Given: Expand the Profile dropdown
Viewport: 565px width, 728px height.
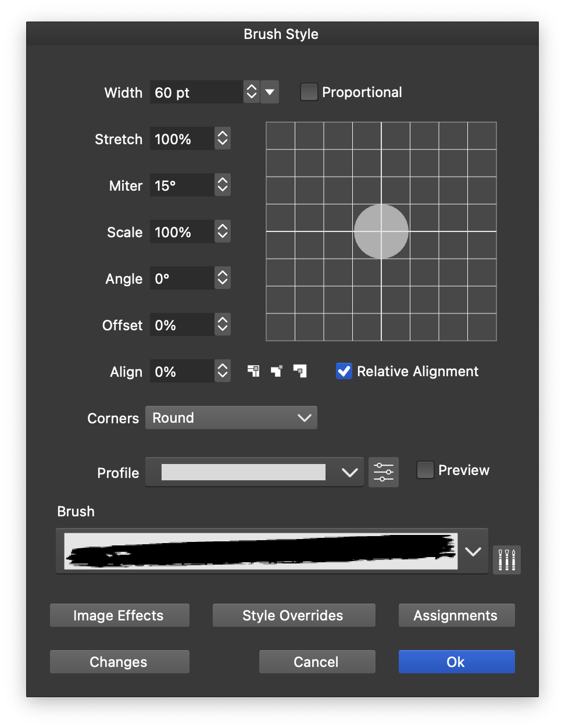Looking at the screenshot, I should [349, 472].
